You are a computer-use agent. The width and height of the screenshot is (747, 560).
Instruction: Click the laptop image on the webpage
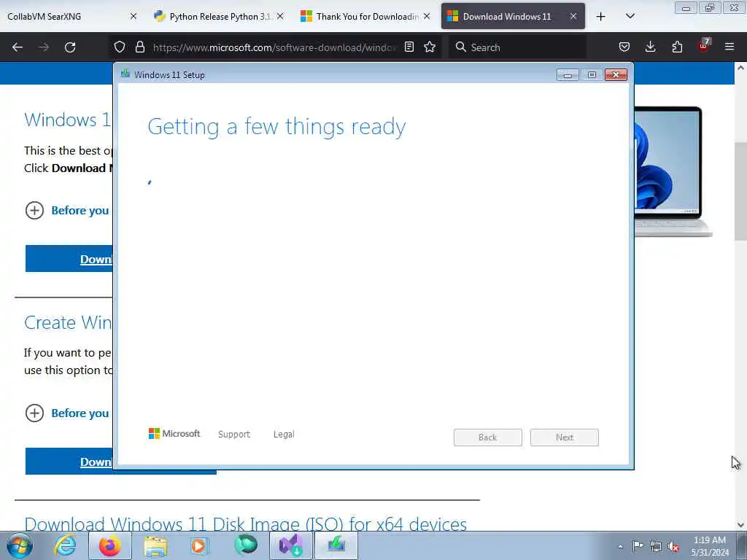pos(673,171)
